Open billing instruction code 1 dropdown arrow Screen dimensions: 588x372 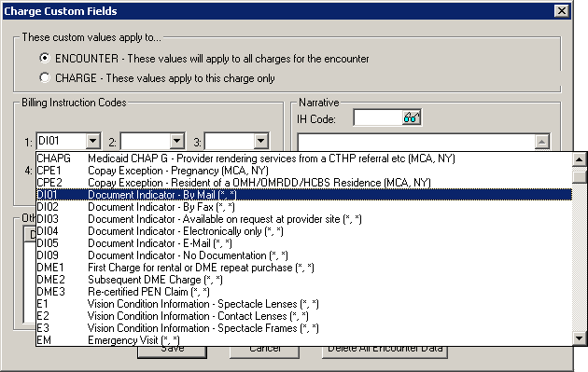tap(92, 141)
